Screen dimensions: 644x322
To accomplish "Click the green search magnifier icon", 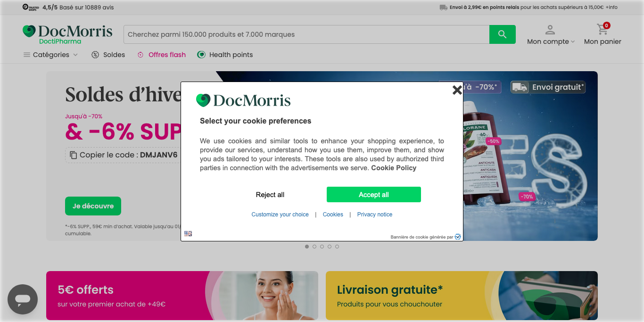I will pyautogui.click(x=502, y=34).
